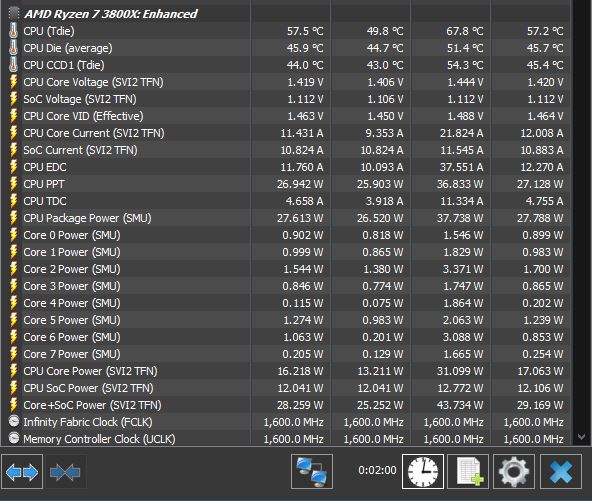Select CPU CCD1 (Tdie) row label

click(x=64, y=65)
